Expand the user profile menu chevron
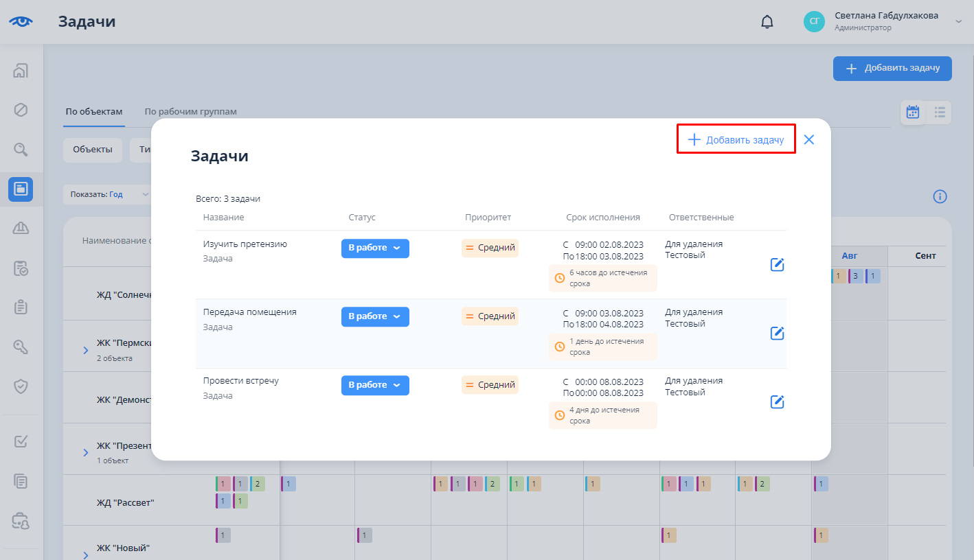The height and width of the screenshot is (560, 974). point(959,22)
